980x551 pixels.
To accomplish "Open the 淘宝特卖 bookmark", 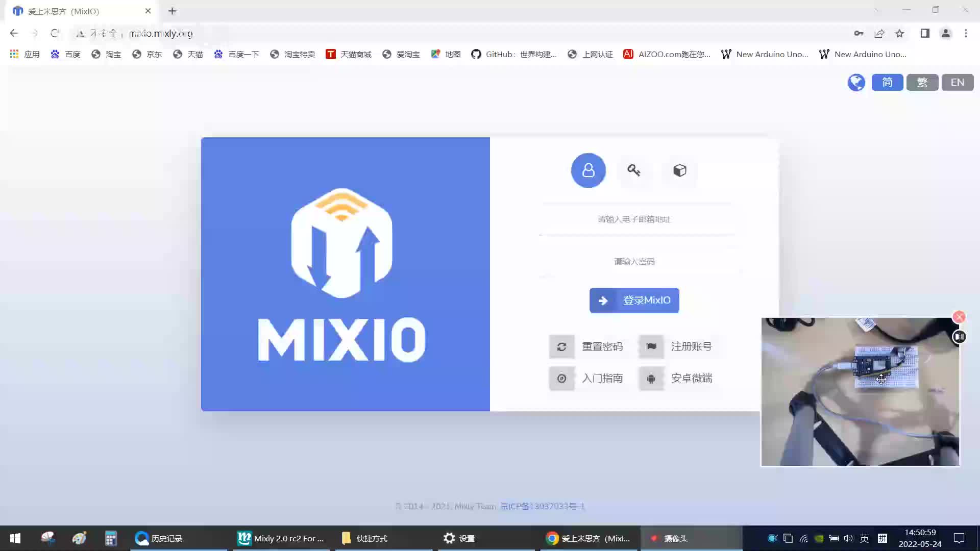I will [x=292, y=54].
